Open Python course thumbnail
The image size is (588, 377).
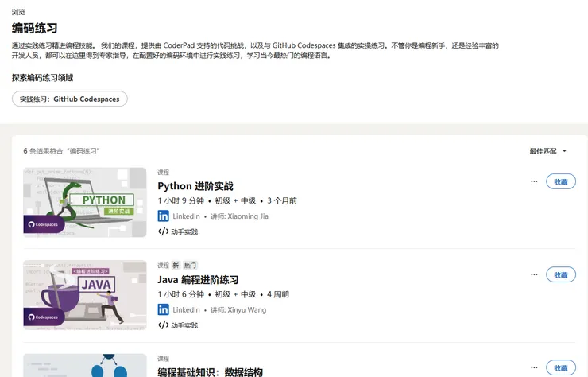point(85,202)
